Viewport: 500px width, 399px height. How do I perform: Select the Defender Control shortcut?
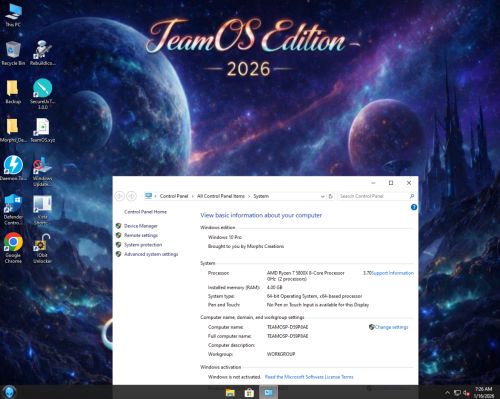[13, 210]
